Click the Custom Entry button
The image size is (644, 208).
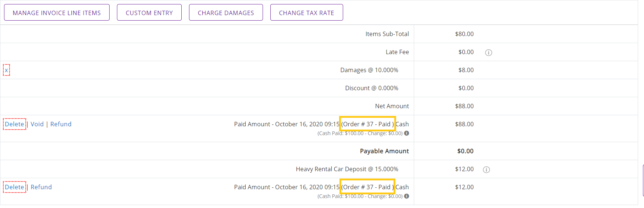pyautogui.click(x=149, y=13)
